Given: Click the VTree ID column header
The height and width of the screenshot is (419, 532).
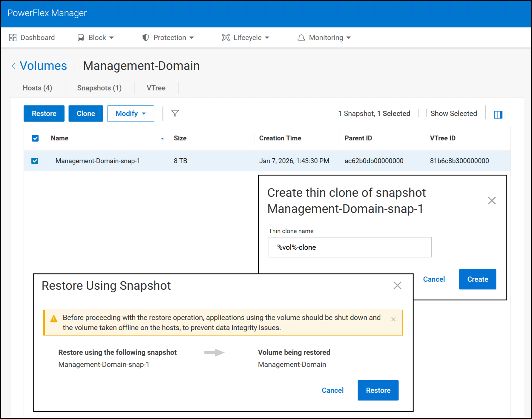Looking at the screenshot, I should (x=443, y=138).
